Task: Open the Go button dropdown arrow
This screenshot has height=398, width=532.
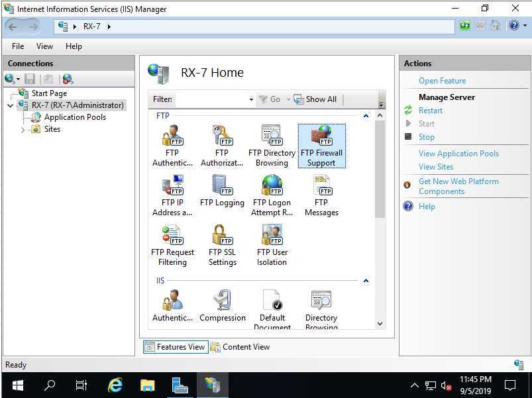Action: tap(288, 99)
